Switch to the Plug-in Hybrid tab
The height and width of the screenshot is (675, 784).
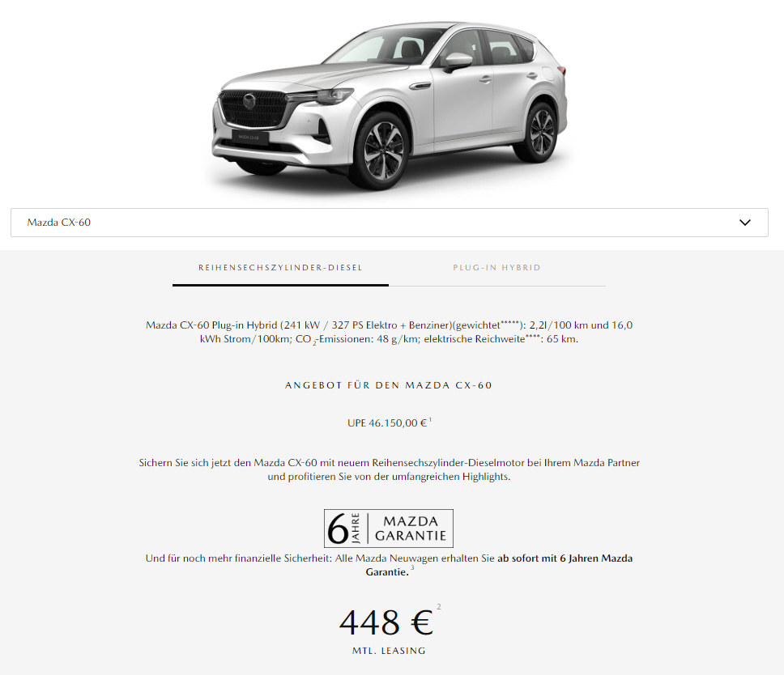[497, 268]
